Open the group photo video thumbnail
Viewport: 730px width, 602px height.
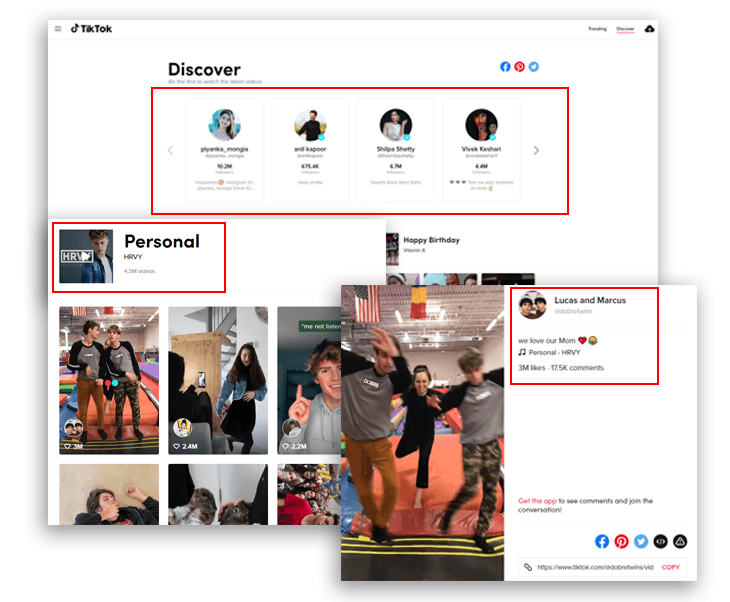coord(309,494)
